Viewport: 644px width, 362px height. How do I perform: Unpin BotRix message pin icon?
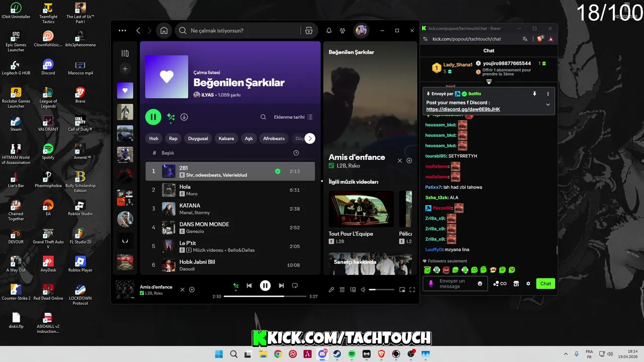[x=534, y=94]
